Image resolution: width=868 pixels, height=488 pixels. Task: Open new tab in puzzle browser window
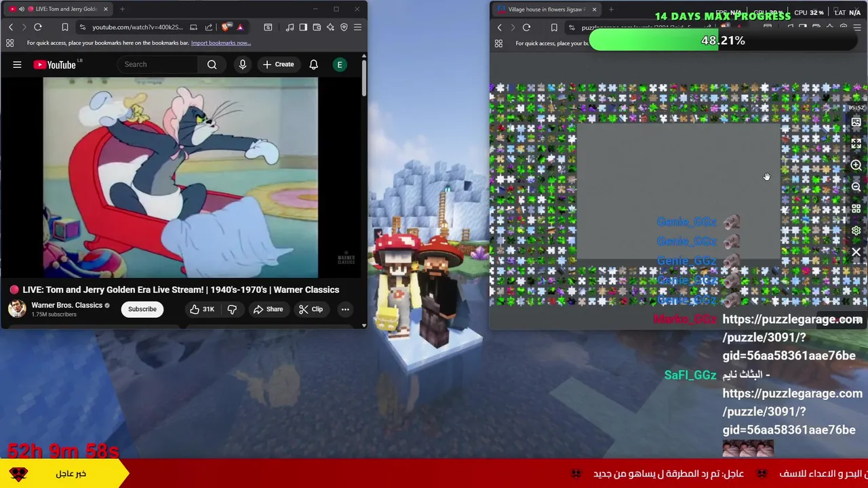point(611,9)
